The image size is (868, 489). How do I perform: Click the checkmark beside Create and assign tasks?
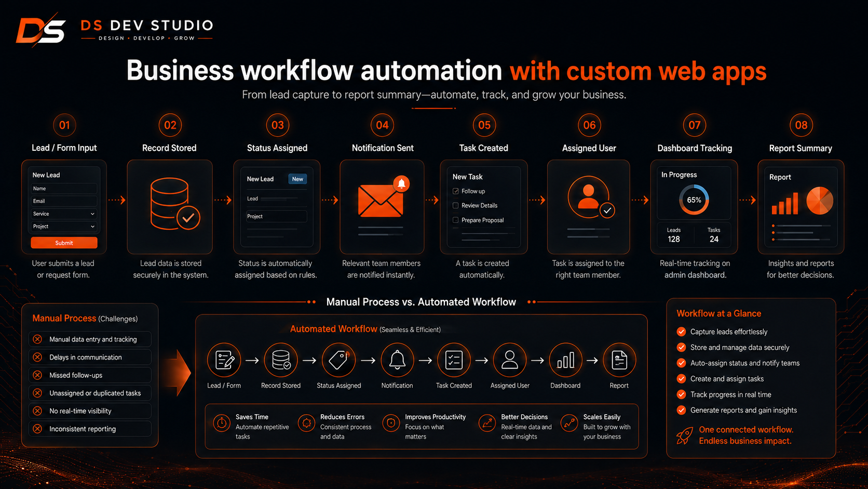(681, 379)
